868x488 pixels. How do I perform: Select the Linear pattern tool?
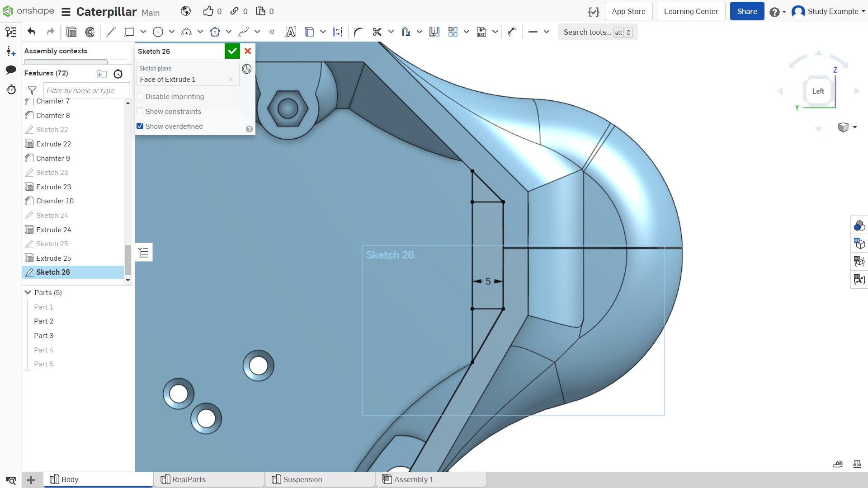click(x=453, y=32)
